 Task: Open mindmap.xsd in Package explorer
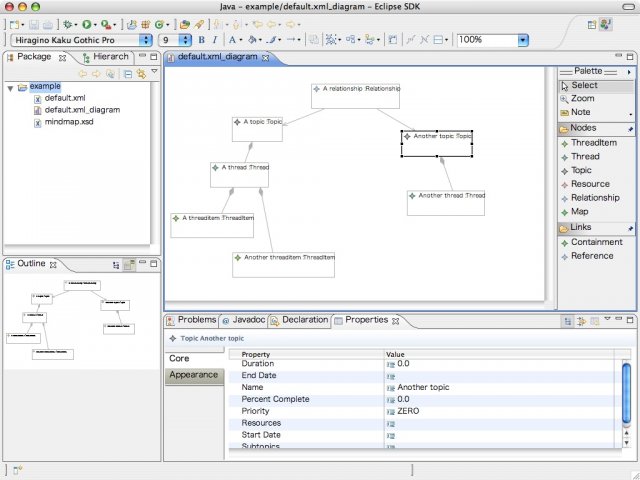click(69, 121)
